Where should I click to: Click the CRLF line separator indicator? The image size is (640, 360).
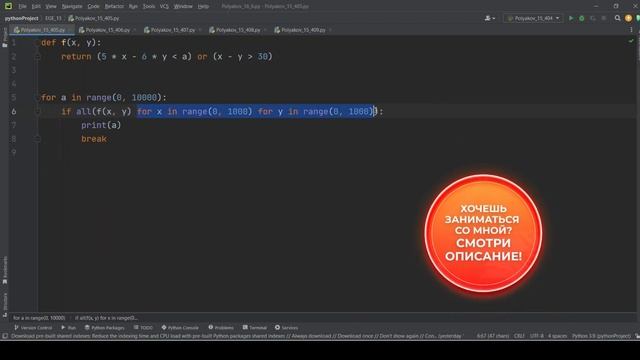[519, 336]
